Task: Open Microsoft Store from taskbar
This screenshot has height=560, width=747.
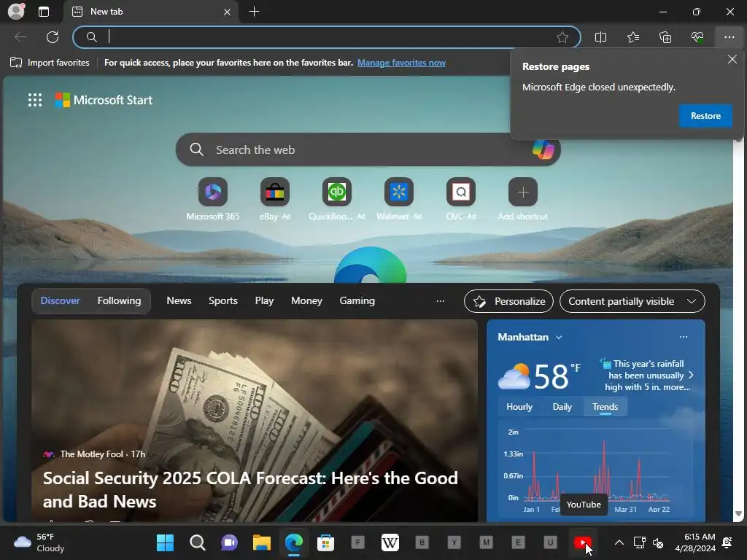Action: [326, 542]
